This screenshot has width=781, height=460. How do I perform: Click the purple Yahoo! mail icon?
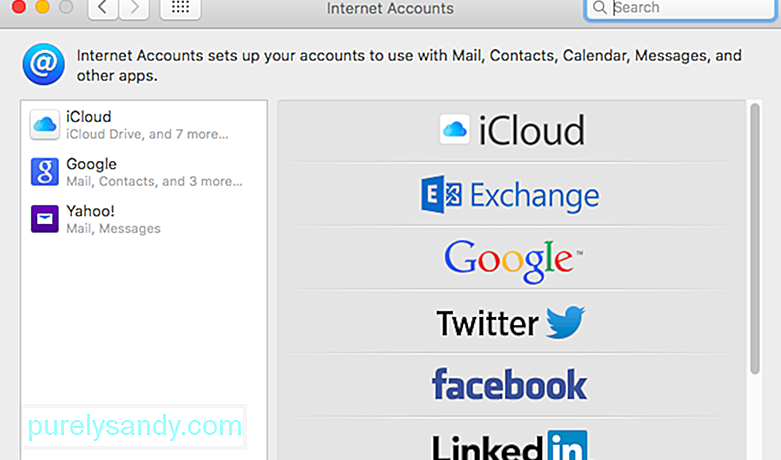click(44, 219)
